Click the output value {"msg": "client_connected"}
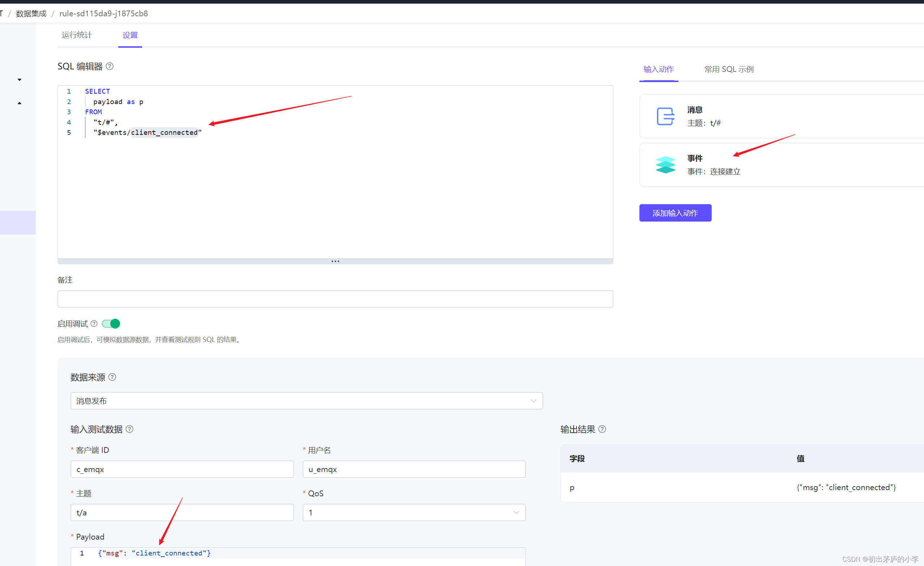The width and height of the screenshot is (924, 566). [x=846, y=487]
